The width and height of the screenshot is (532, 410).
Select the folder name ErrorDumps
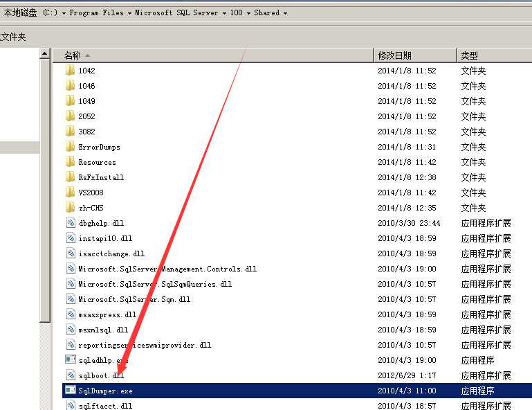click(99, 147)
